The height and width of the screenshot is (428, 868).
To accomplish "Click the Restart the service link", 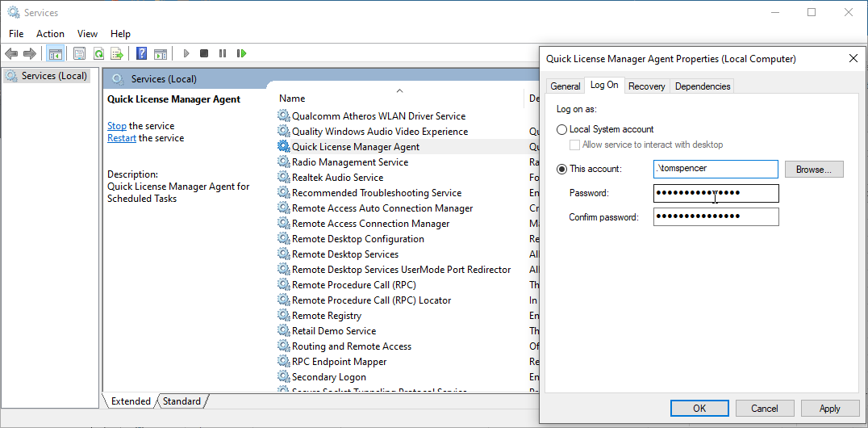I will tap(122, 138).
